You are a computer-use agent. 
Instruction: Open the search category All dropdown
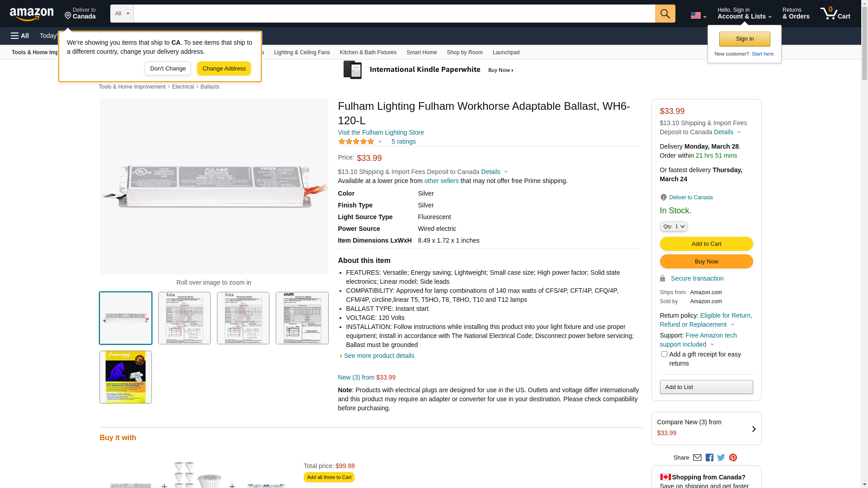point(122,14)
